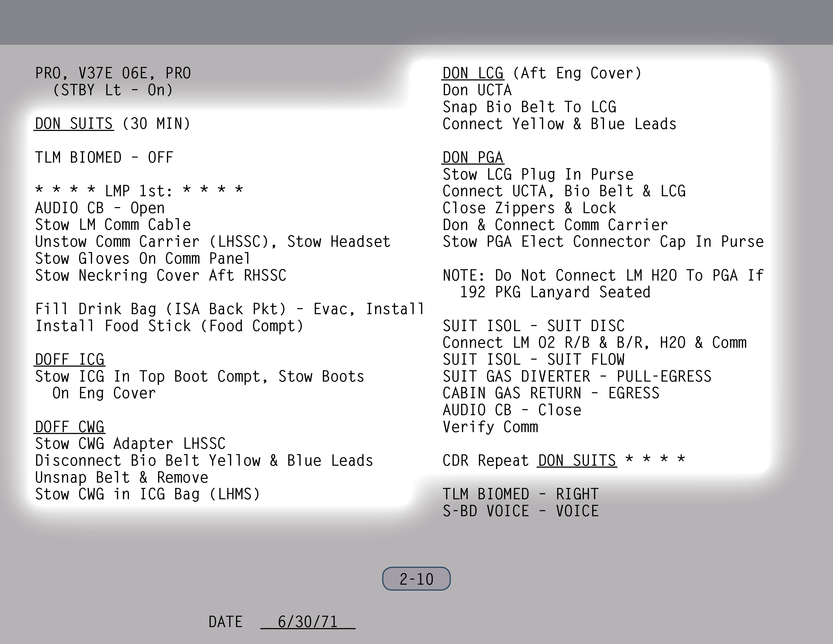Click the date field 6/30/71

click(307, 622)
